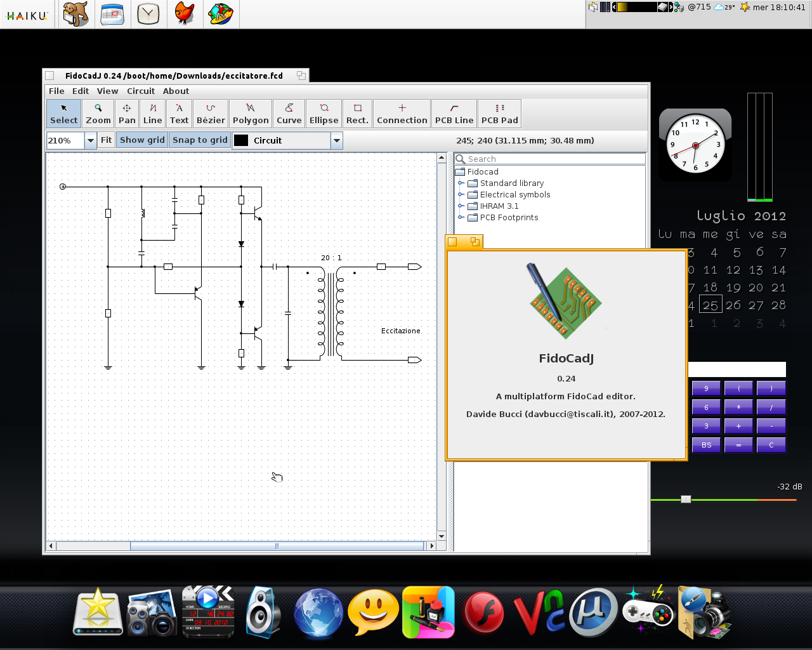Click the calculator BS key
The image size is (812, 650).
706,445
